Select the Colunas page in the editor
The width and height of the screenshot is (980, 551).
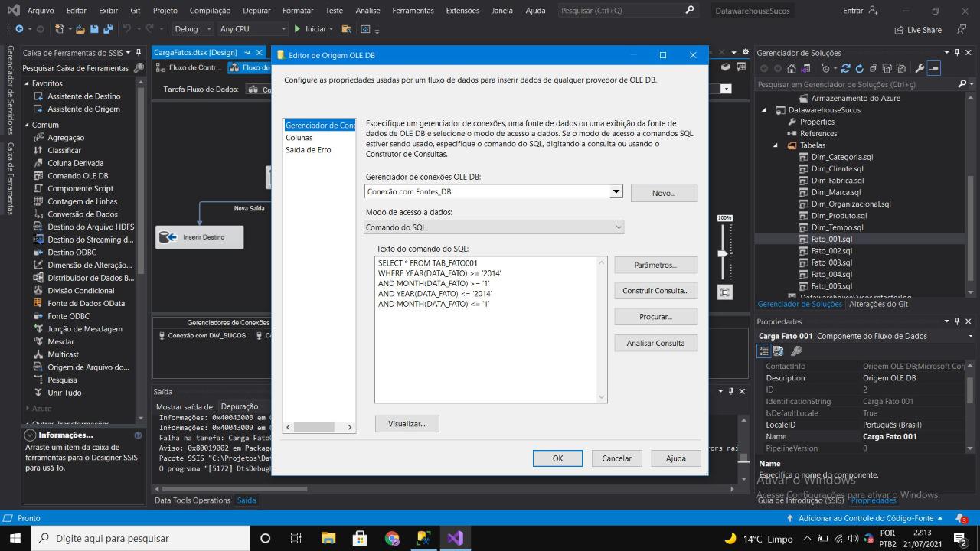(299, 138)
